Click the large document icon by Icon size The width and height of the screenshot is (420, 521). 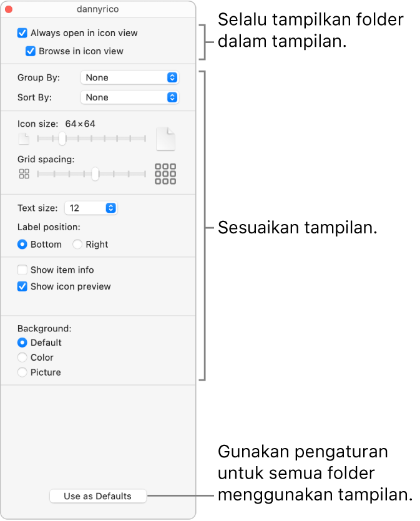[x=165, y=139]
